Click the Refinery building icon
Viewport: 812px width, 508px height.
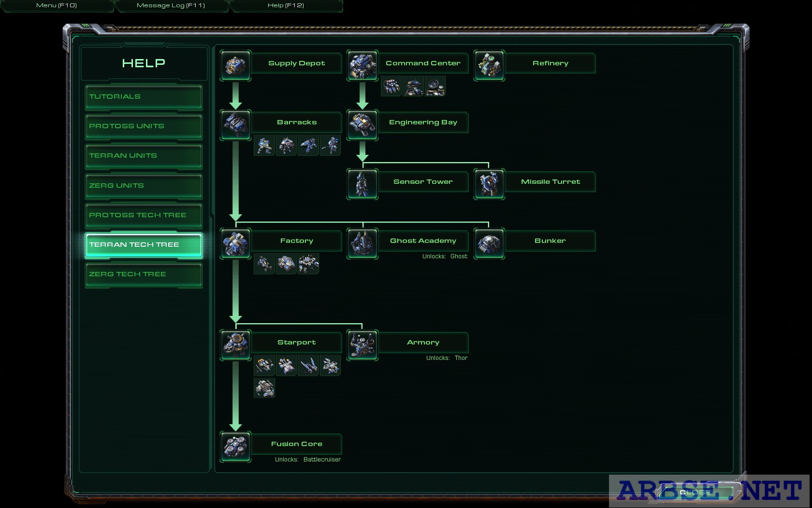tap(489, 66)
